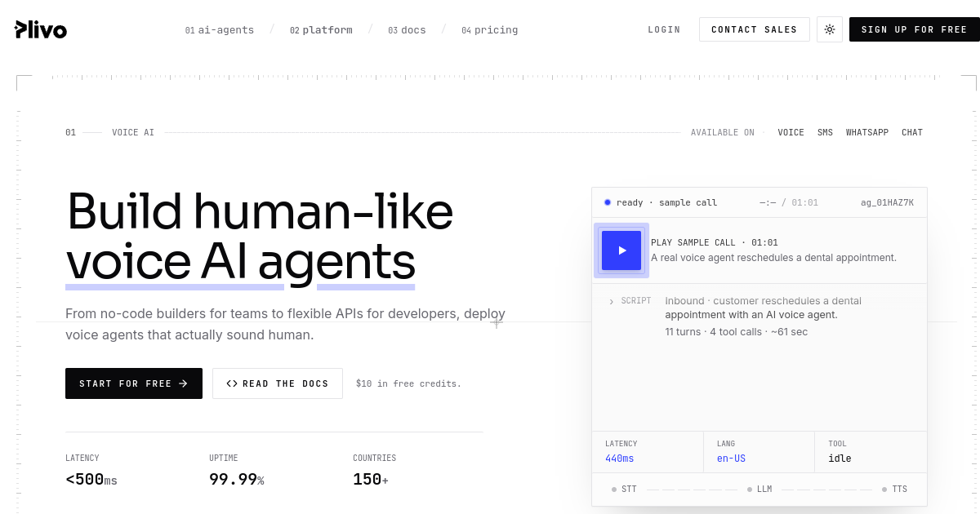Click the START FOR FREE button
The width and height of the screenshot is (980, 514).
pyautogui.click(x=134, y=383)
